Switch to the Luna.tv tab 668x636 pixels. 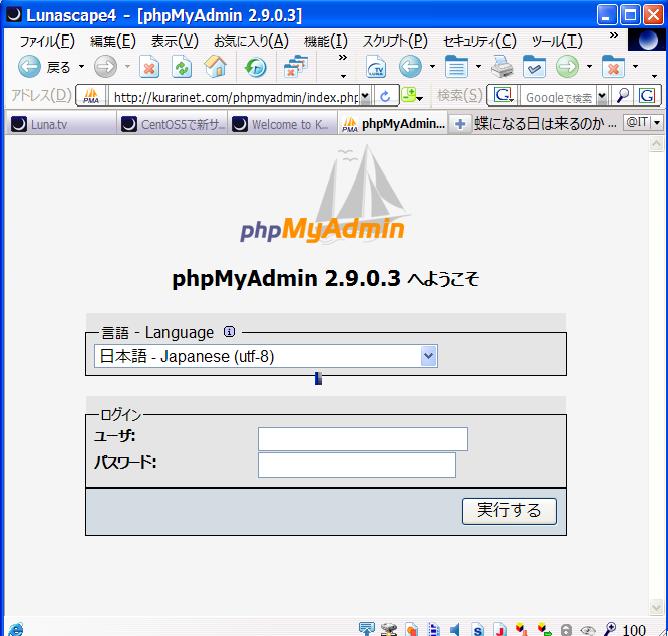coord(60,124)
